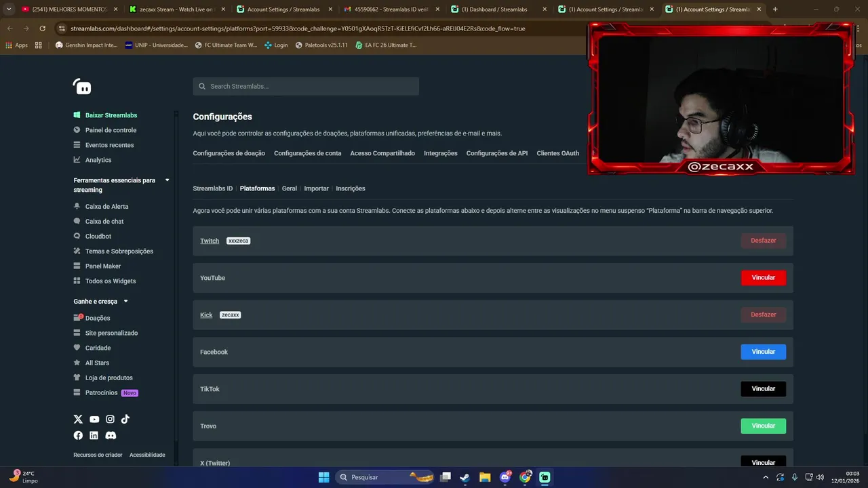The width and height of the screenshot is (868, 488).
Task: Select the Plataformas sub-tab
Action: [x=257, y=188]
